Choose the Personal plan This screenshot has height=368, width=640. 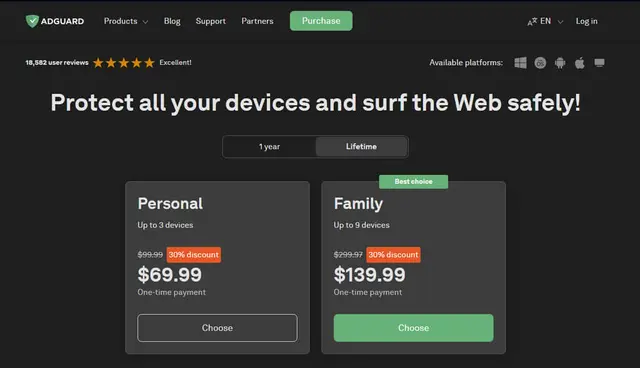tap(217, 328)
